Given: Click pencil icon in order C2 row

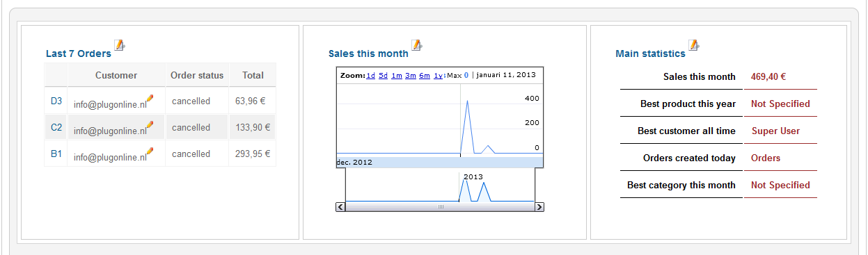Looking at the screenshot, I should [x=150, y=125].
